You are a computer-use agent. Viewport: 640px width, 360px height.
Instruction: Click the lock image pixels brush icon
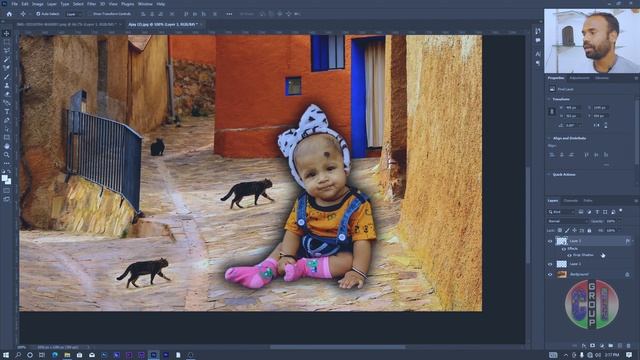(x=567, y=231)
